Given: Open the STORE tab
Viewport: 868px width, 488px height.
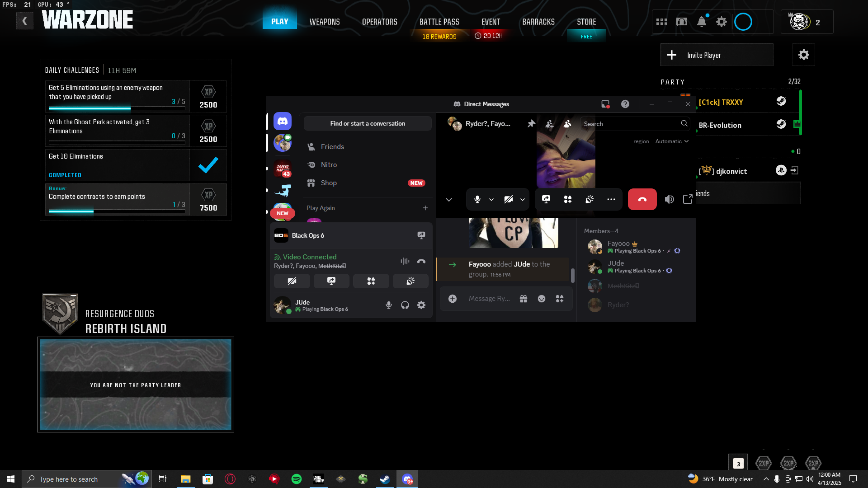Looking at the screenshot, I should pyautogui.click(x=587, y=22).
